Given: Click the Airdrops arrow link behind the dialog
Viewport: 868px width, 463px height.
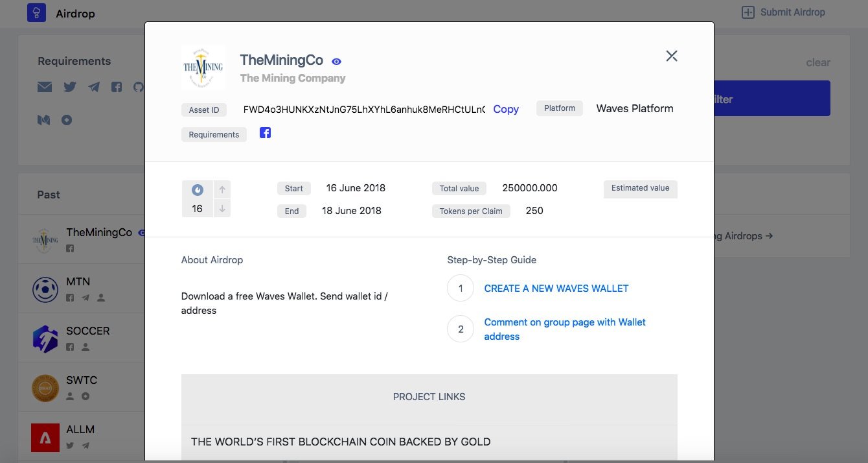Looking at the screenshot, I should tap(744, 236).
